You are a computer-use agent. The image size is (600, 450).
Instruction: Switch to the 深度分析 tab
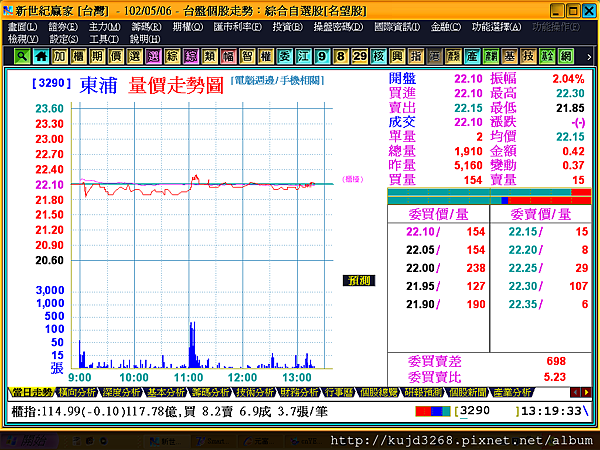[x=121, y=392]
